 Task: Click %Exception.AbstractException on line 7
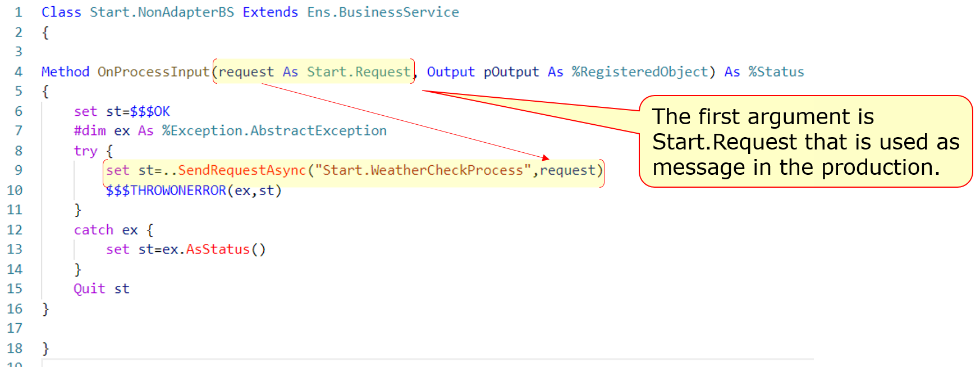coord(274,131)
